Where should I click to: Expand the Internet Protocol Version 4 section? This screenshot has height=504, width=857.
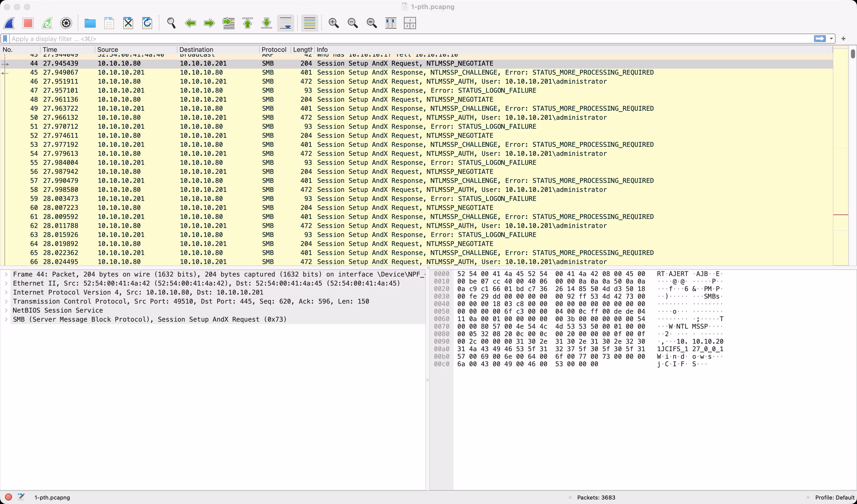click(6, 292)
